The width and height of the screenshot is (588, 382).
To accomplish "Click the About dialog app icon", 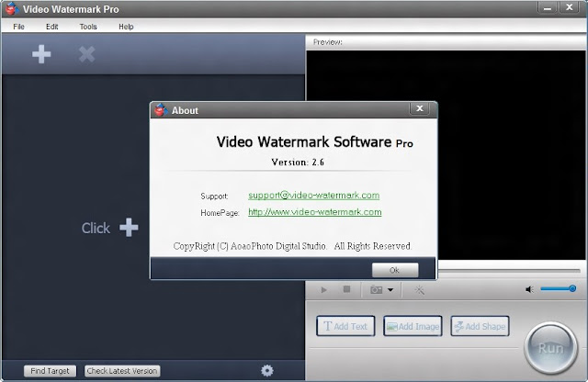I will [x=161, y=110].
